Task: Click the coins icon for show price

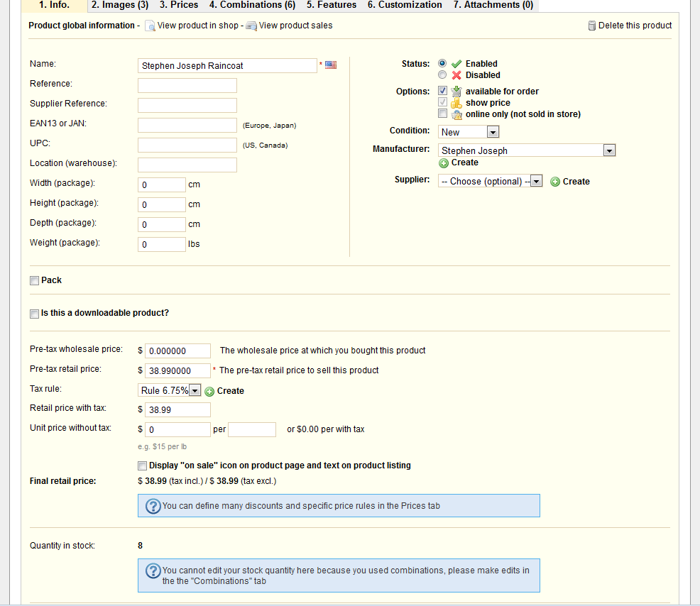Action: click(456, 103)
